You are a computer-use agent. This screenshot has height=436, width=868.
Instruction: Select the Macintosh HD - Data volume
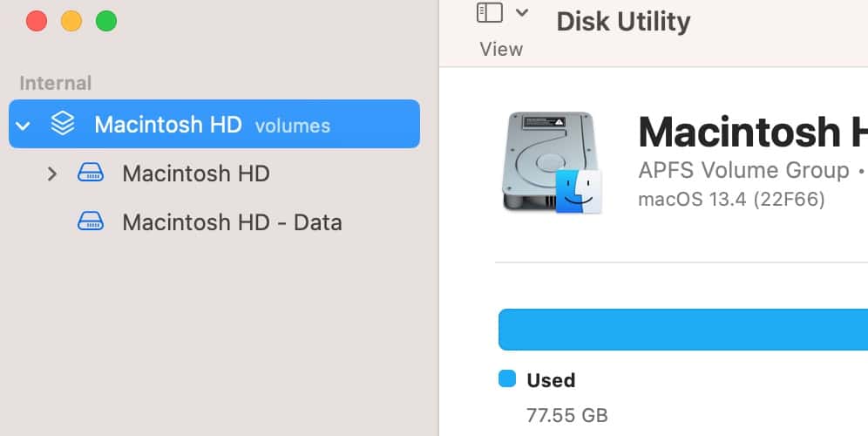click(x=232, y=222)
